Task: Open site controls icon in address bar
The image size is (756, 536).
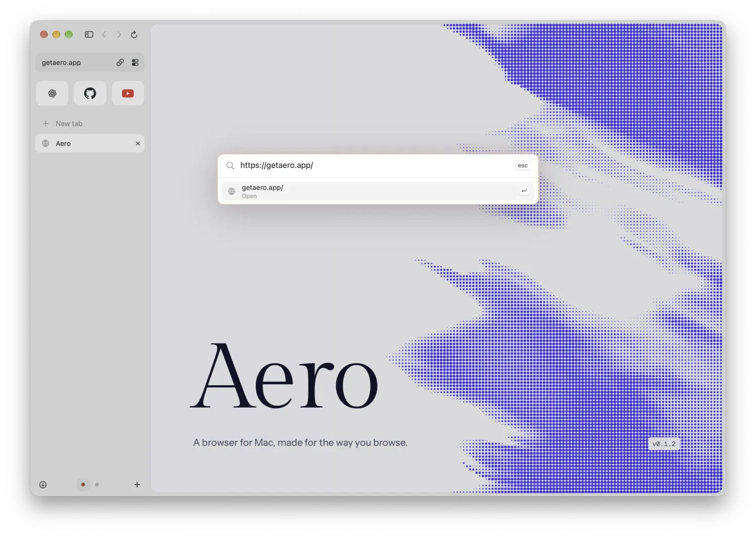Action: point(135,63)
